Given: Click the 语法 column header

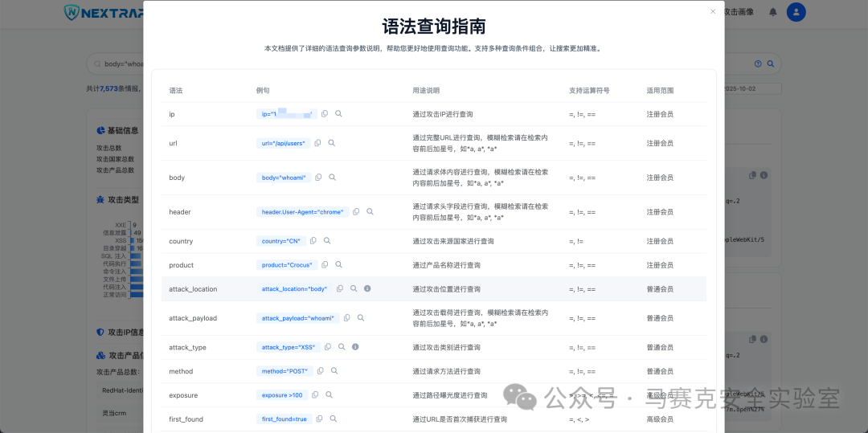Looking at the screenshot, I should pyautogui.click(x=176, y=90).
